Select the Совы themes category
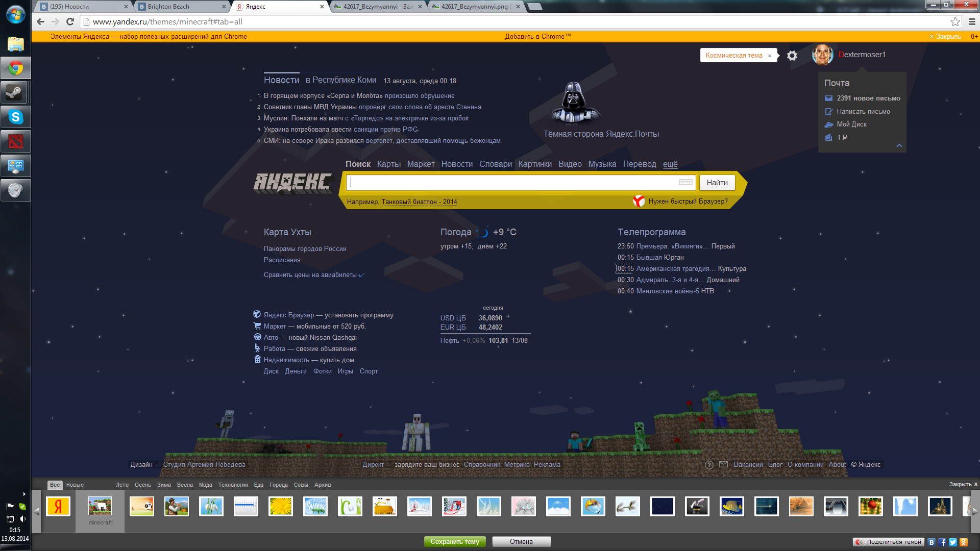This screenshot has height=551, width=980. (301, 485)
